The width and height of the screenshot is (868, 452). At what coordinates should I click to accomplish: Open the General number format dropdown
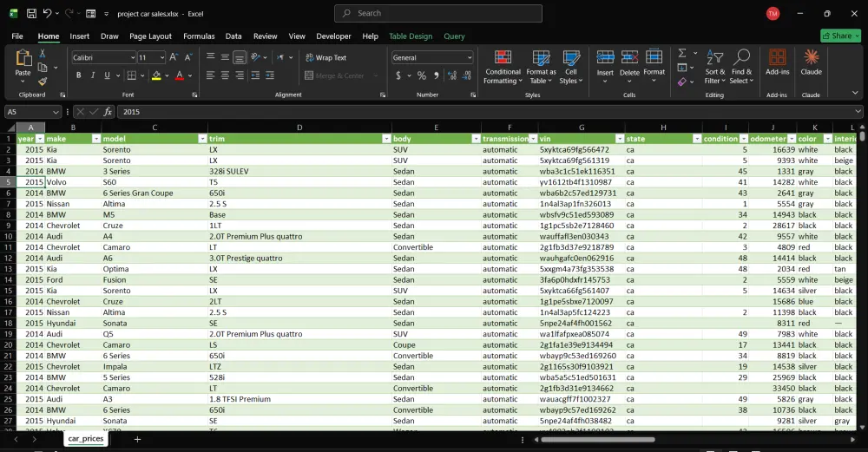point(470,57)
